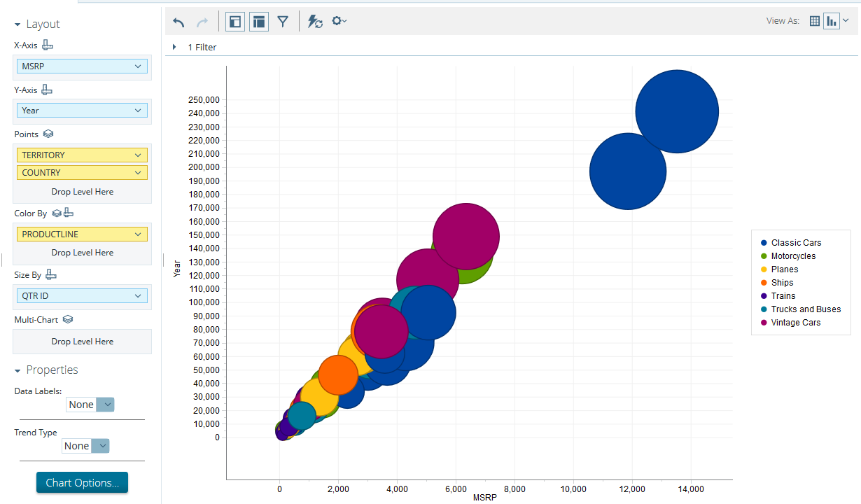Click the Trains legend color dot
Image resolution: width=861 pixels, height=504 pixels.
point(764,296)
